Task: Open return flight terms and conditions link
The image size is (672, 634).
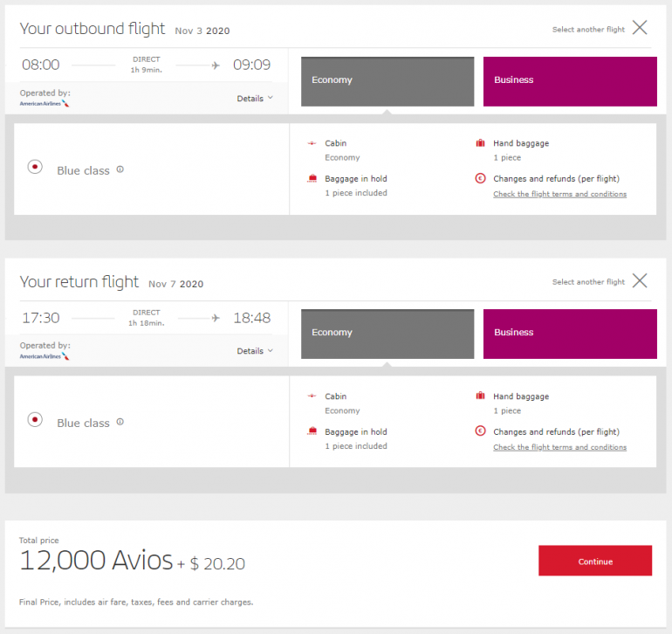Action: click(x=559, y=447)
